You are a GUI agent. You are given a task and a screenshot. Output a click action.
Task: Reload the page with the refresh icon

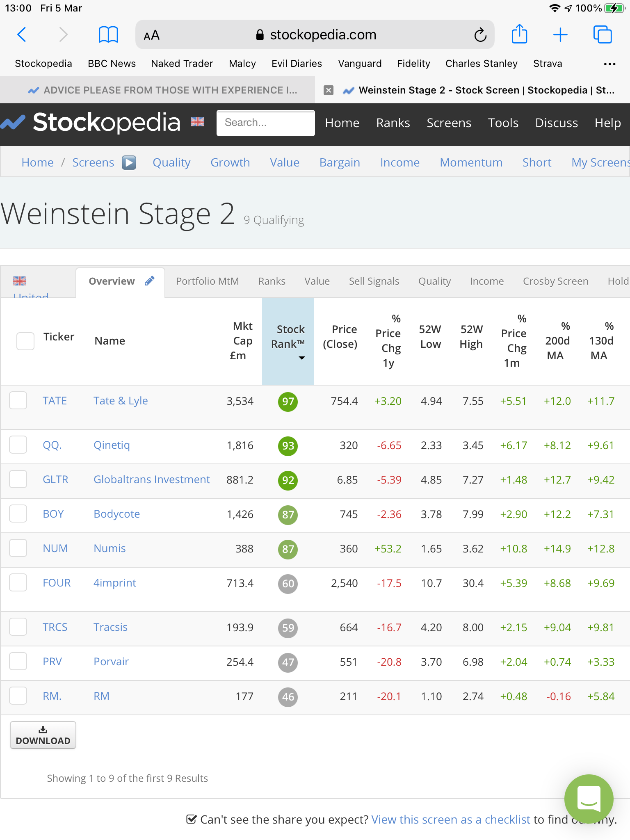coord(480,35)
